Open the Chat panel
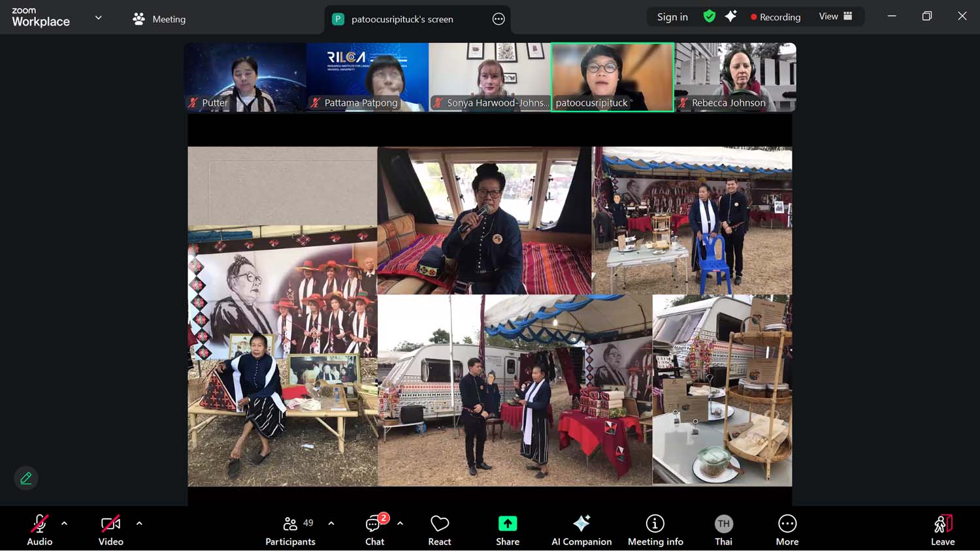Image resolution: width=980 pixels, height=551 pixels. point(374,530)
